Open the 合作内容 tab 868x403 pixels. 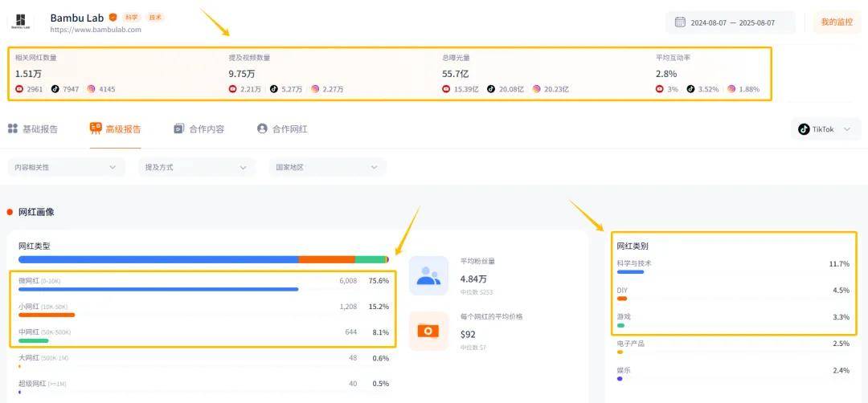pyautogui.click(x=199, y=128)
